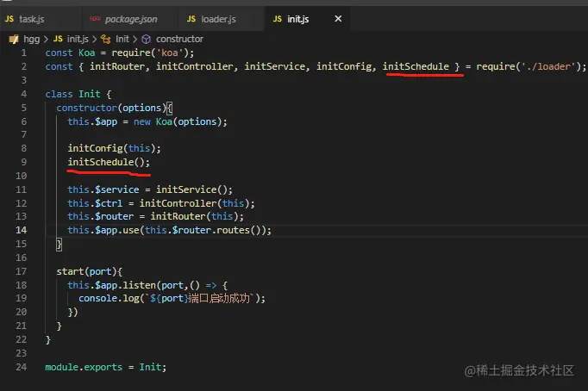This screenshot has width=588, height=391.
Task: Click 'initConfig' in line 2 destructuring
Action: pos(343,66)
